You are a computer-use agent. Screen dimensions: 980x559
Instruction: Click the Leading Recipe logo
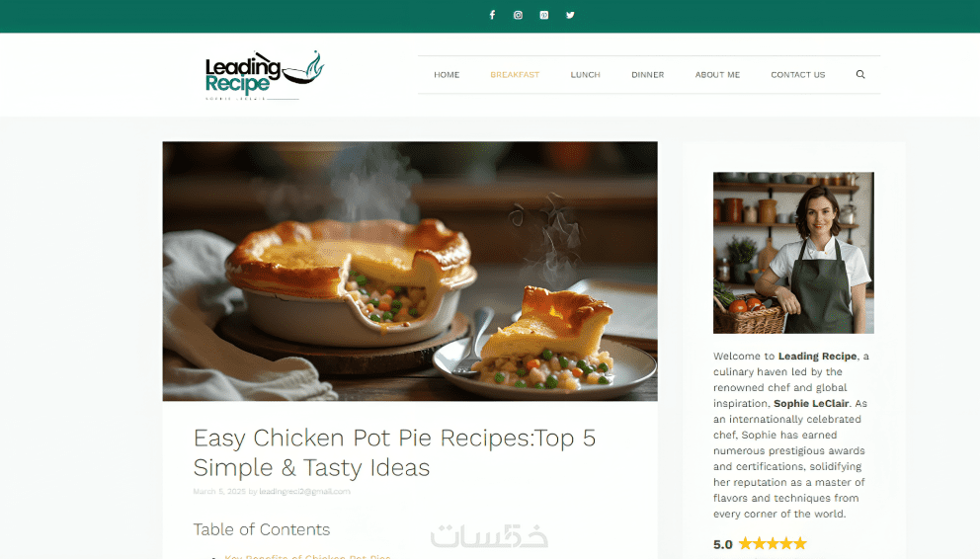pyautogui.click(x=265, y=75)
